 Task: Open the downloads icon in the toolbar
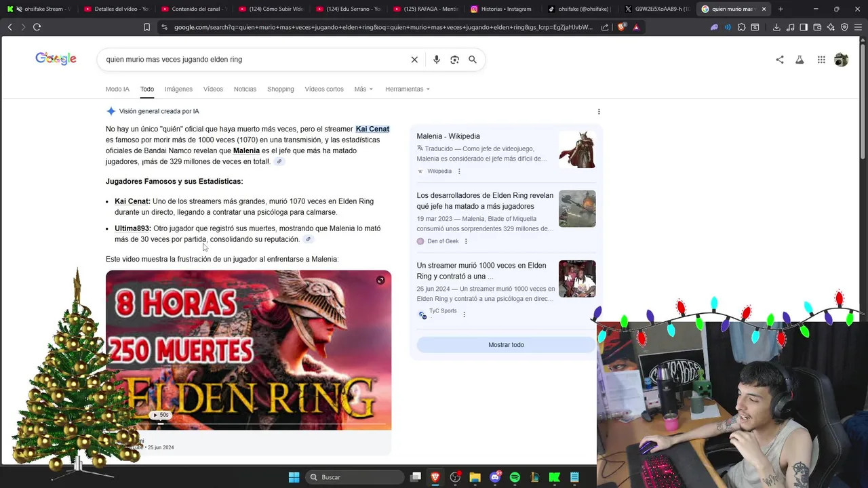776,27
